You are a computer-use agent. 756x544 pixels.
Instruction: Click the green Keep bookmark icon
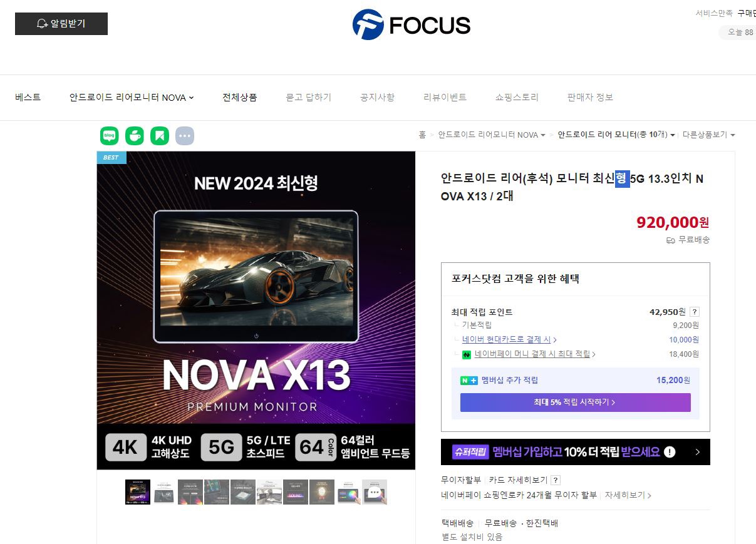pos(160,135)
